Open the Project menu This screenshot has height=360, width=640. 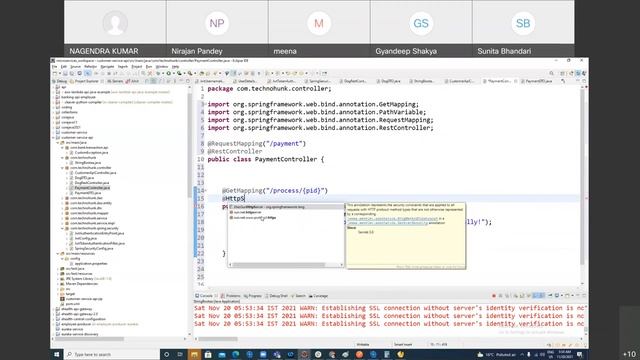click(x=137, y=67)
